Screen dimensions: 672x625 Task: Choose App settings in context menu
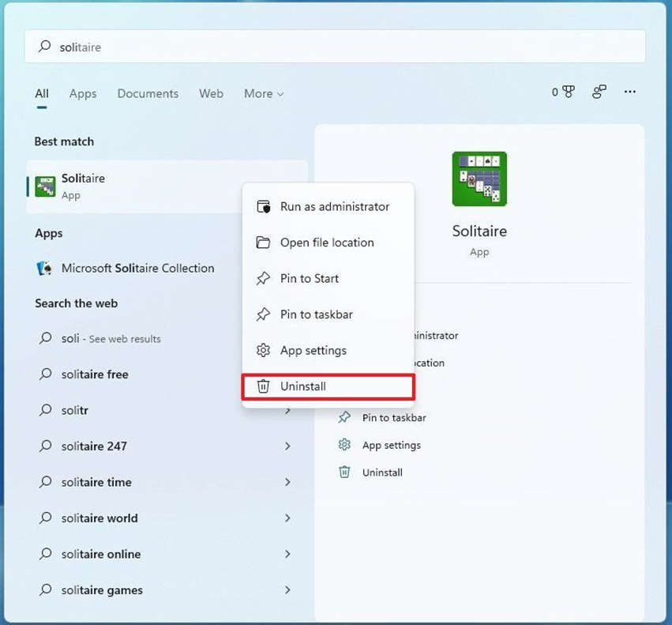click(328, 351)
